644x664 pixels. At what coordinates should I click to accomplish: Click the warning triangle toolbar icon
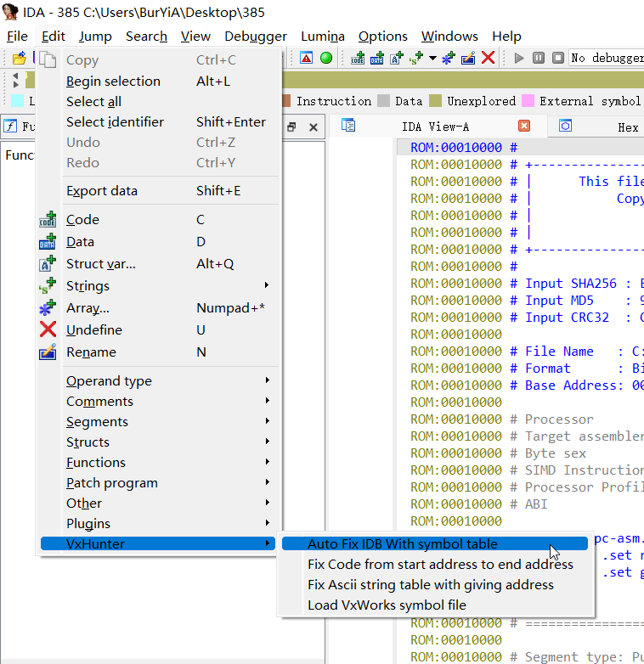pos(306,58)
